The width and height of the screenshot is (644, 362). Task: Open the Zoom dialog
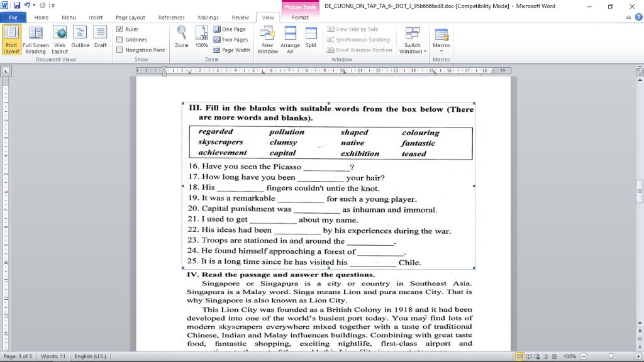tap(182, 37)
